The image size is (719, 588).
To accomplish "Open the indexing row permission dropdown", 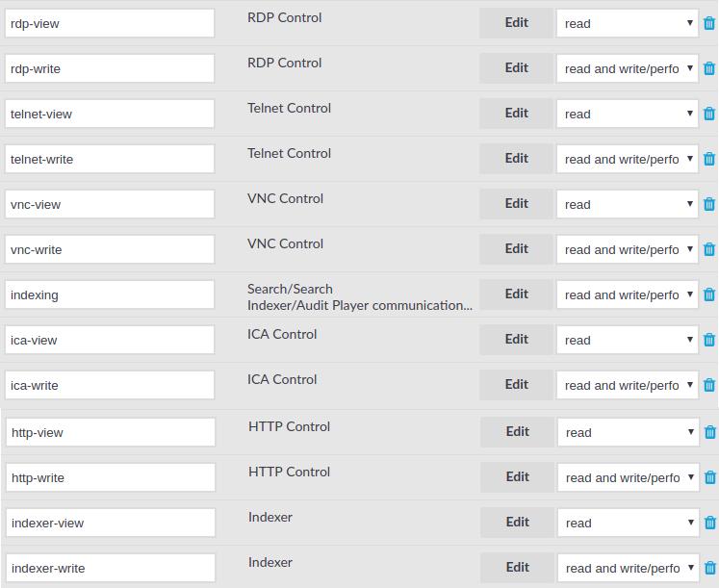I will [627, 294].
